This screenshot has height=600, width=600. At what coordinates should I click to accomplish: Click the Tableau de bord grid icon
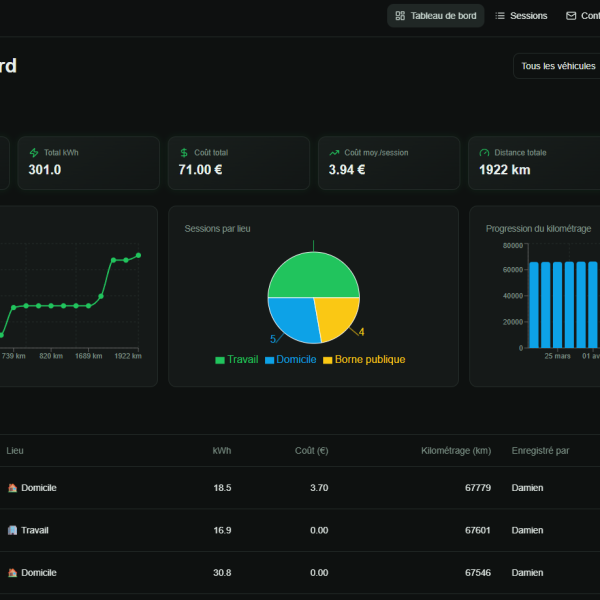click(x=400, y=16)
